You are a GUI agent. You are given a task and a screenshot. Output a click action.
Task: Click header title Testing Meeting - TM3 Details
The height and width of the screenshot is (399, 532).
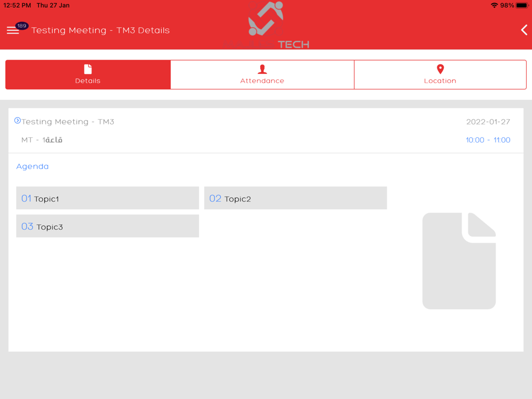[x=101, y=30]
